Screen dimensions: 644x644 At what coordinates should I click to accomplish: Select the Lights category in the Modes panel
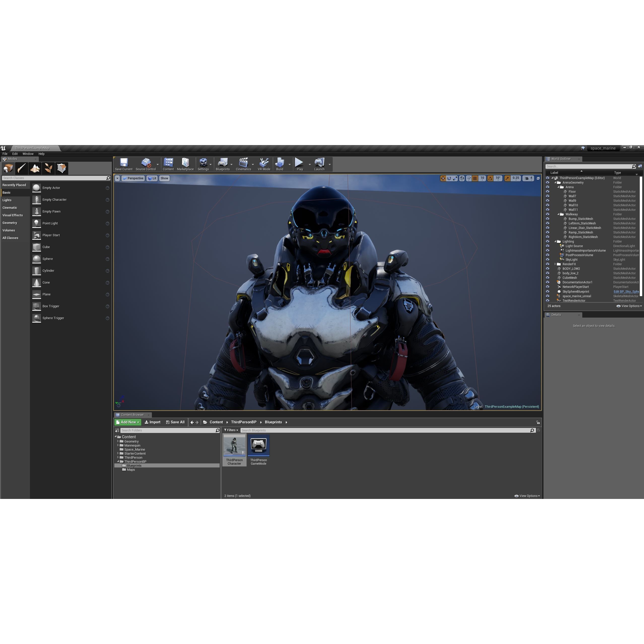(x=7, y=200)
